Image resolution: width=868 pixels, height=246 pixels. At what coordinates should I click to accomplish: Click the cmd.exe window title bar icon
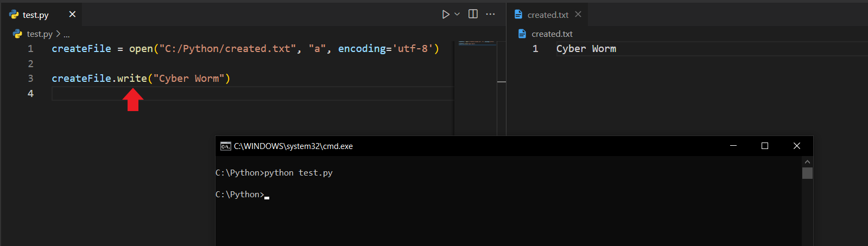coord(225,146)
